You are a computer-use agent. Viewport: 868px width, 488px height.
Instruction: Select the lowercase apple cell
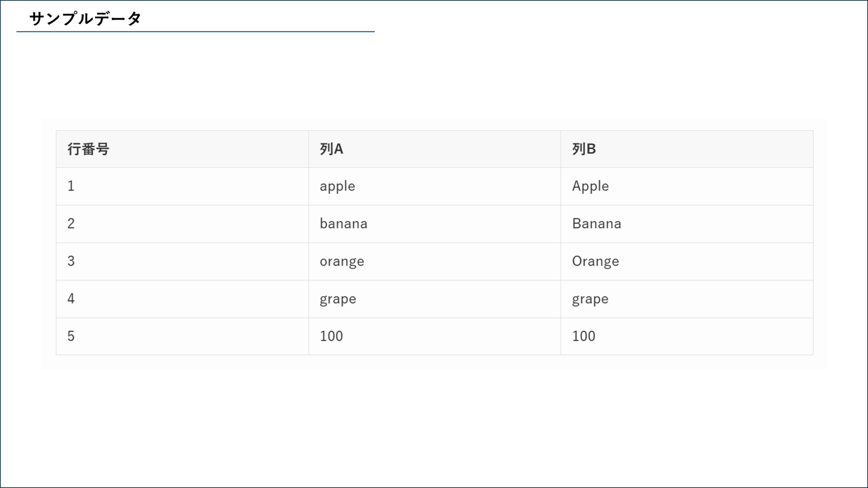click(x=337, y=186)
